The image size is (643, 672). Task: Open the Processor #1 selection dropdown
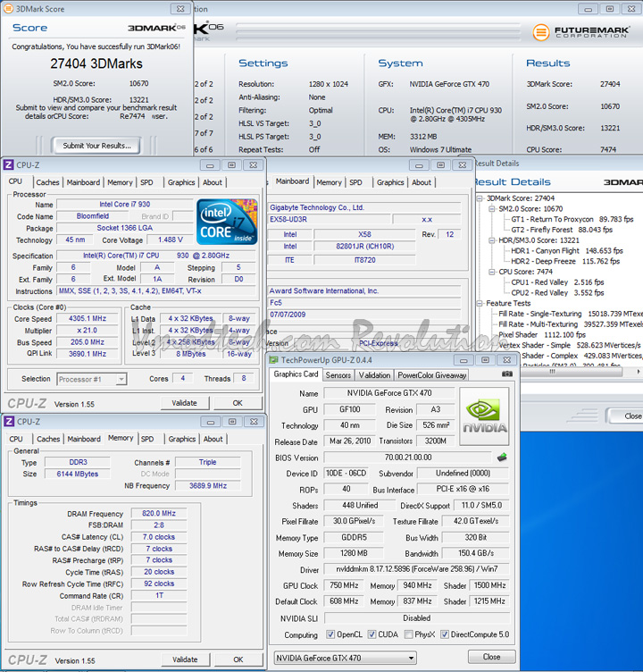point(92,379)
